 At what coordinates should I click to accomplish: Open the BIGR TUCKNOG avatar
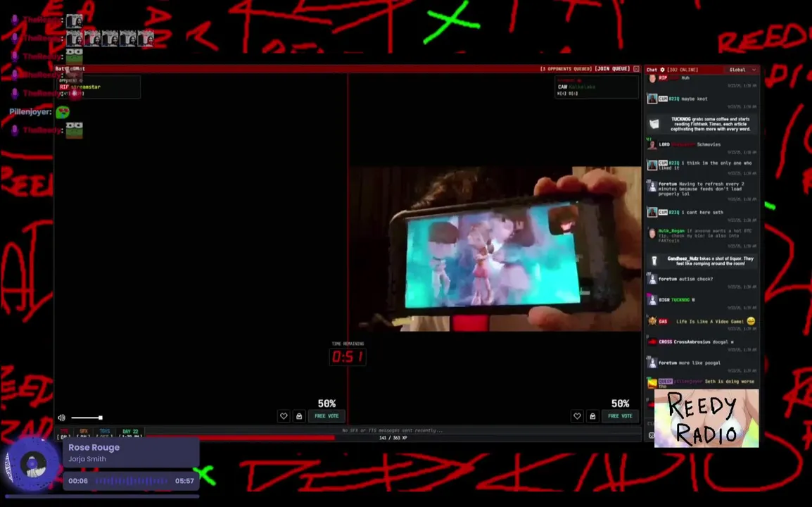(652, 300)
